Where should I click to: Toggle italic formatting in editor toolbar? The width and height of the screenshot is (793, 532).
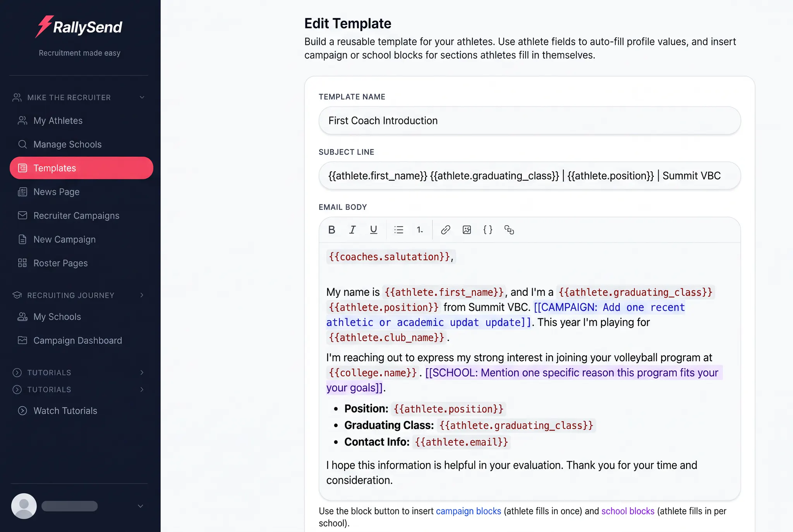pos(352,230)
